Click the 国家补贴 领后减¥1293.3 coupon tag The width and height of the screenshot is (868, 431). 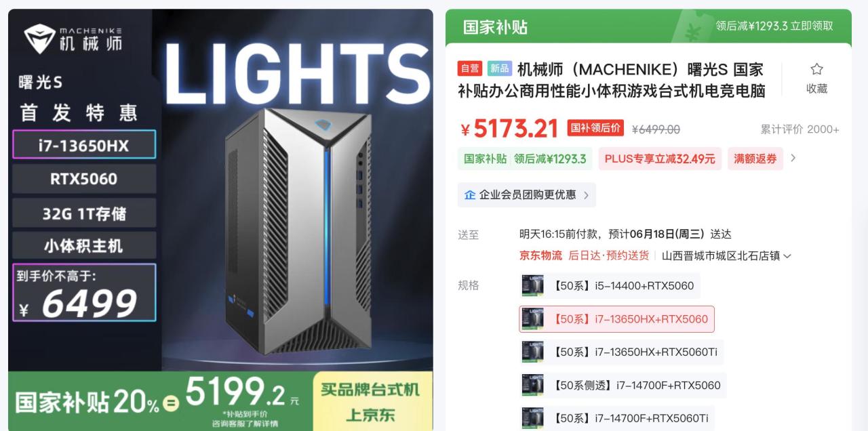click(x=525, y=159)
